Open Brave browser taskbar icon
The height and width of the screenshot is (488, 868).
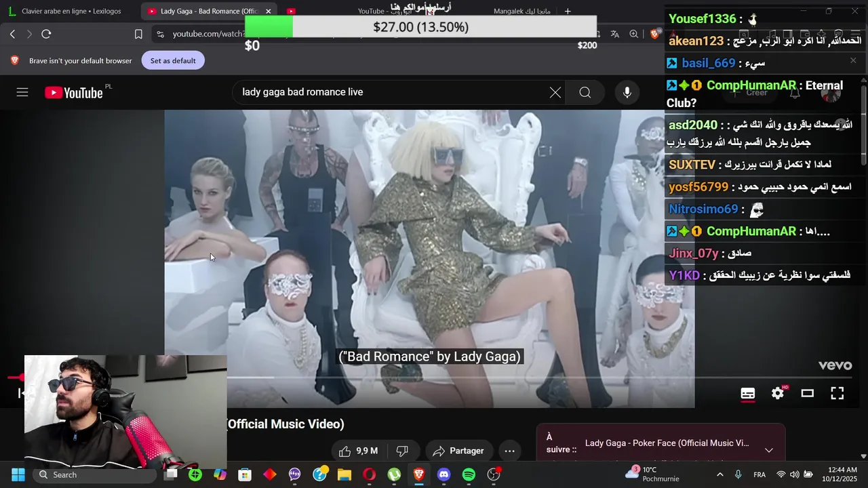point(419,474)
